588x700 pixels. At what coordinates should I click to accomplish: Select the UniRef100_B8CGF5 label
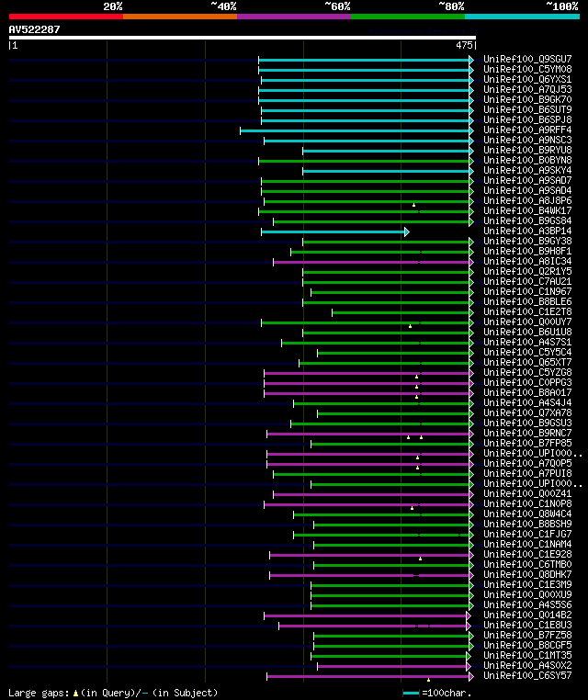tap(527, 645)
